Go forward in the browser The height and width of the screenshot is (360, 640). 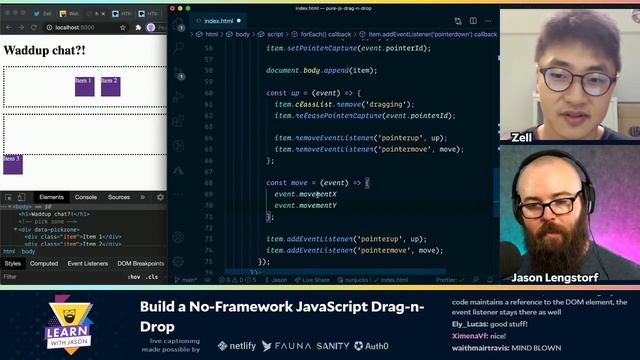[x=21, y=27]
